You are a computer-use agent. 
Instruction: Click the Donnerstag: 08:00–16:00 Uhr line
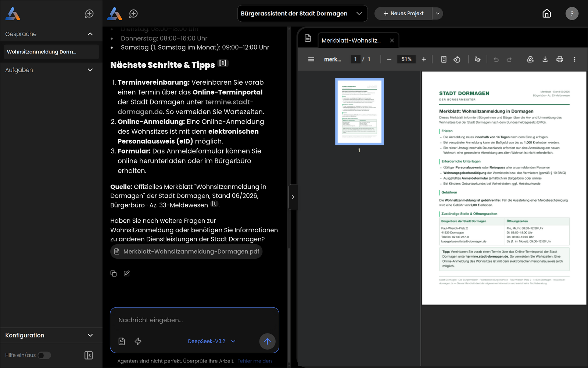[164, 38]
